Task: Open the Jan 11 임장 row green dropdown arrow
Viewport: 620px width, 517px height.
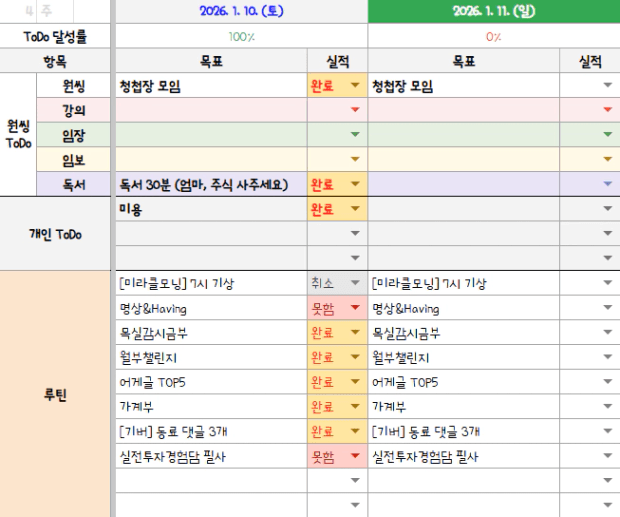Action: pos(608,134)
